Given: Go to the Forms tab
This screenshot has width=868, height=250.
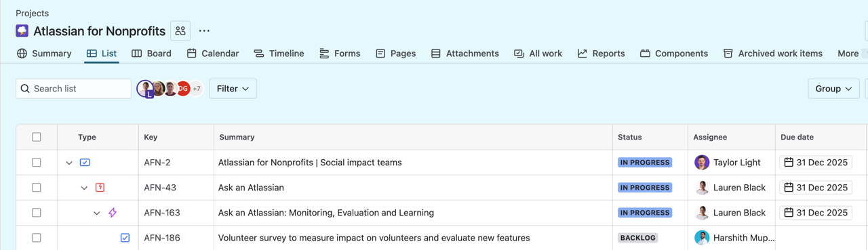Looking at the screenshot, I should pos(340,54).
